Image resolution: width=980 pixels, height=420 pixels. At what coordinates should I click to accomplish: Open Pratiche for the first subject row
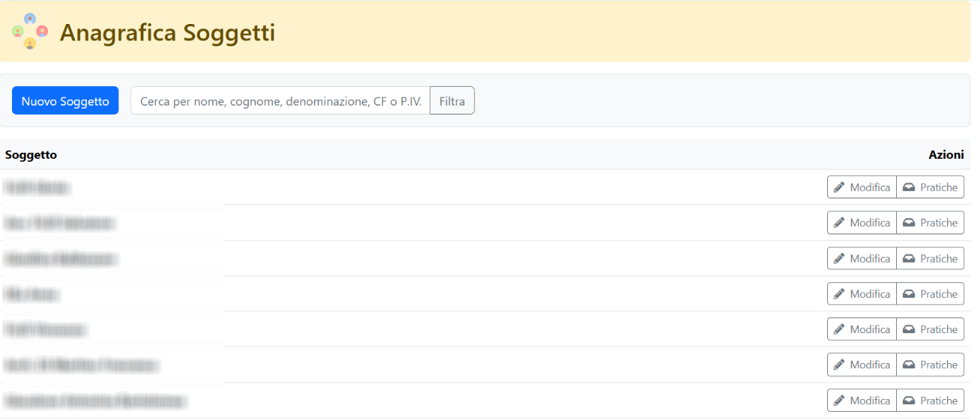coord(930,187)
